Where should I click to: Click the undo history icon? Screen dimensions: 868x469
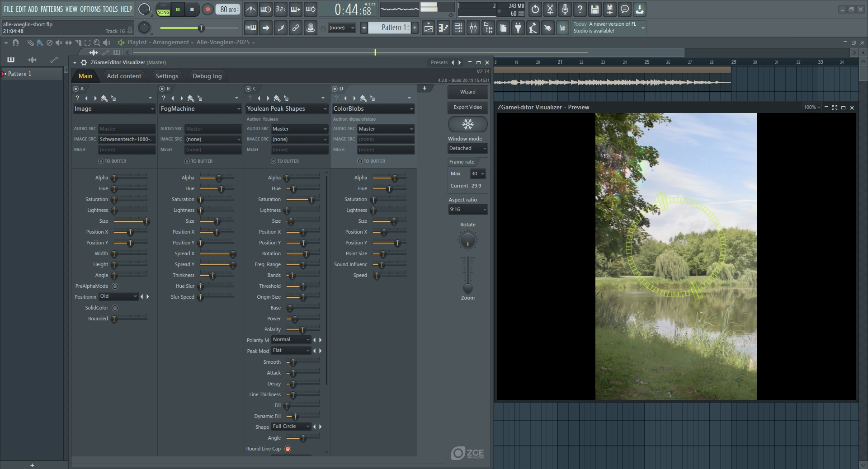click(535, 9)
